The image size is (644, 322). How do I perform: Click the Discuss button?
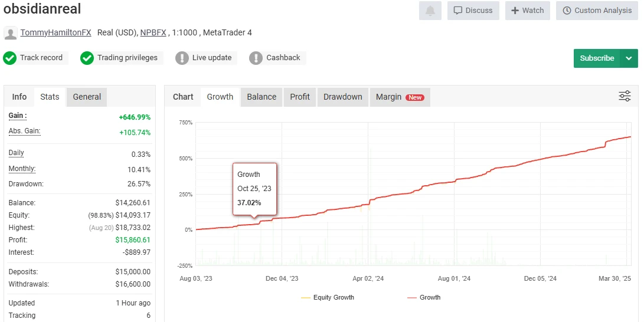[x=473, y=11]
